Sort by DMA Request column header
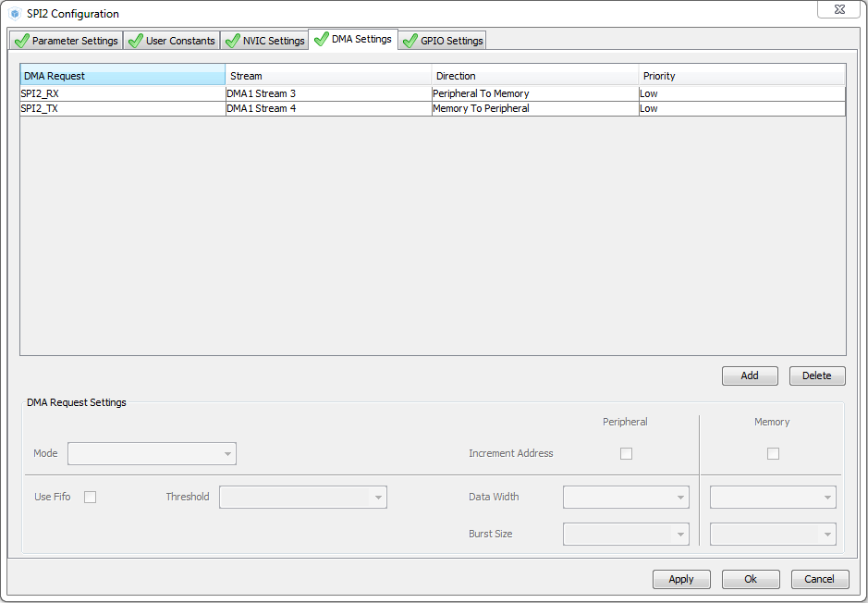The width and height of the screenshot is (868, 603). [x=123, y=76]
